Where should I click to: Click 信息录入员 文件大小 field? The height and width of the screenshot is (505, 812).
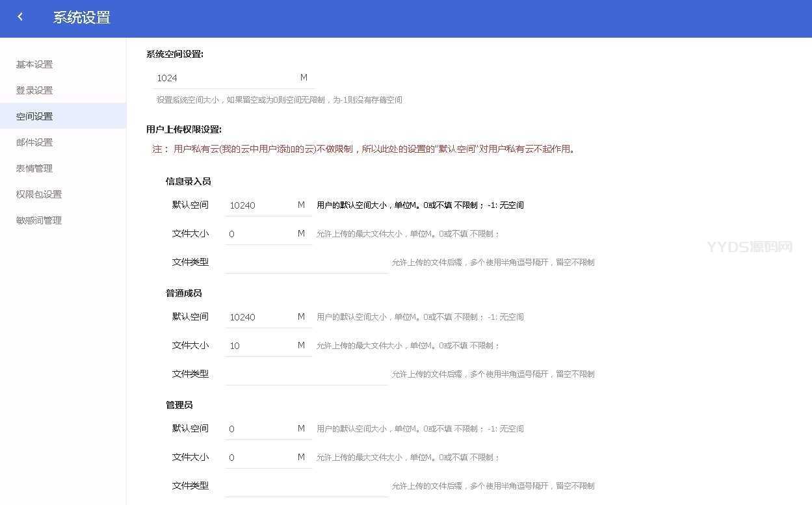(259, 234)
